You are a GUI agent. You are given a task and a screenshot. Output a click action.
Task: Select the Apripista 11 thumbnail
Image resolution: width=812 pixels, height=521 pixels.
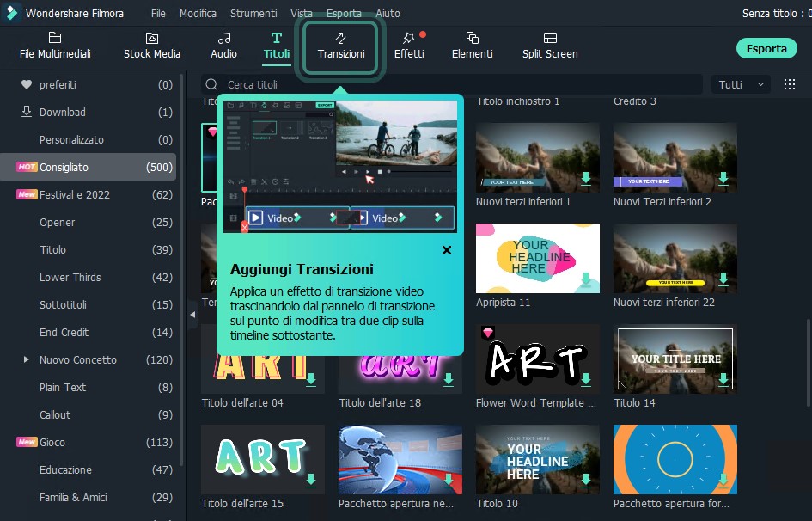click(538, 258)
